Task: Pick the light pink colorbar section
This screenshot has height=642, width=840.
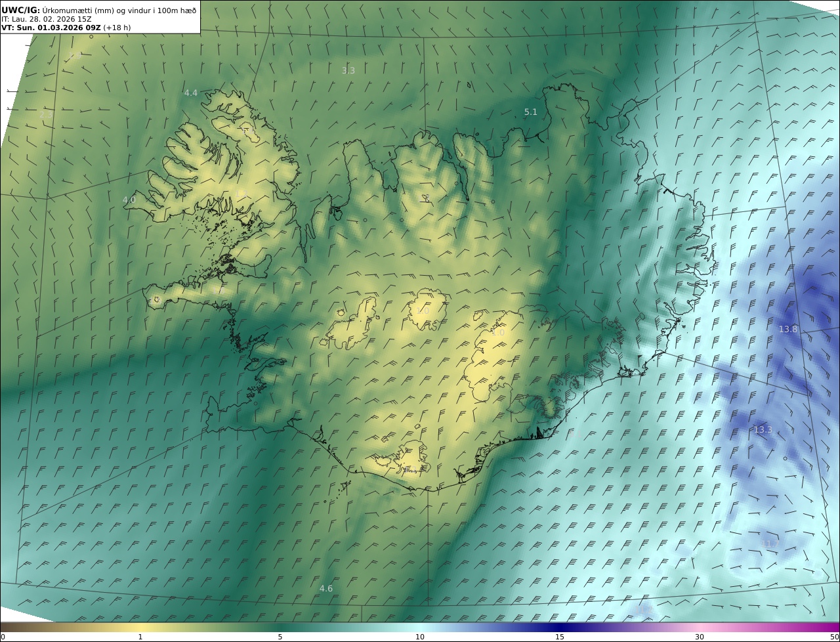Action: coord(700,627)
